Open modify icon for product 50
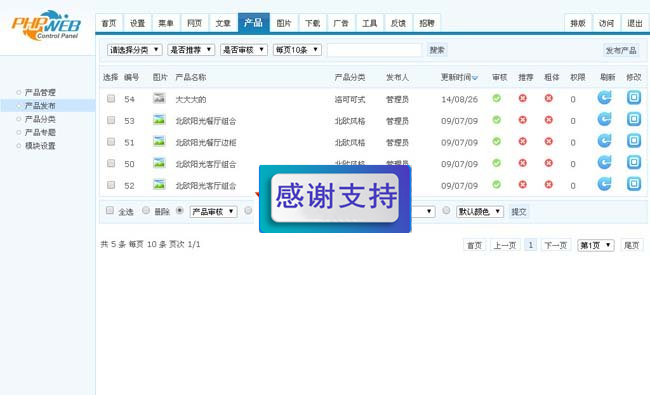Image resolution: width=650 pixels, height=395 pixels. click(x=634, y=162)
